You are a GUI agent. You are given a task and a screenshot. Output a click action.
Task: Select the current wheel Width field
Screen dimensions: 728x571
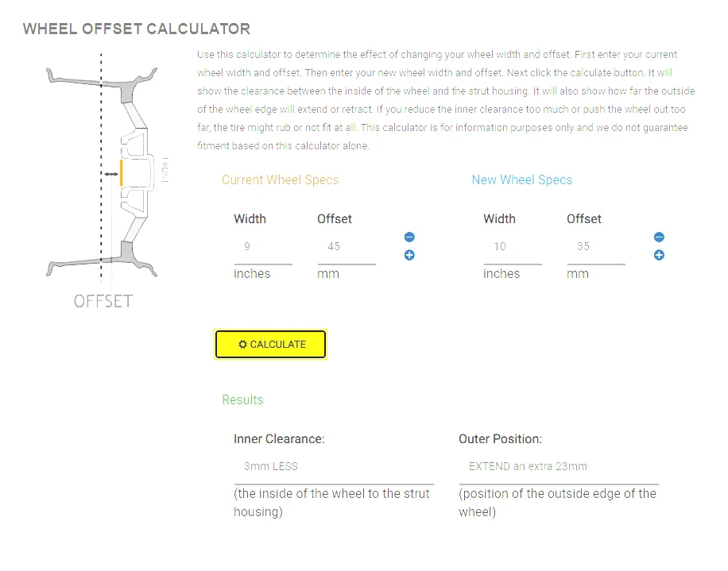[x=263, y=247]
